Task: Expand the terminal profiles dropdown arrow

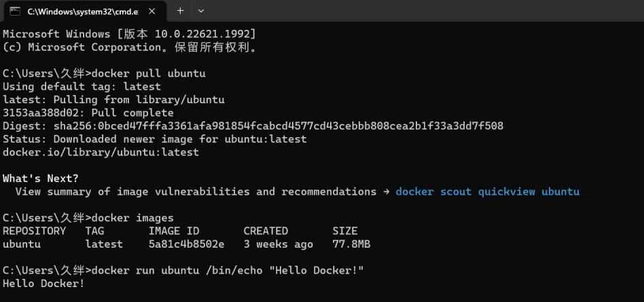Action: pos(201,11)
